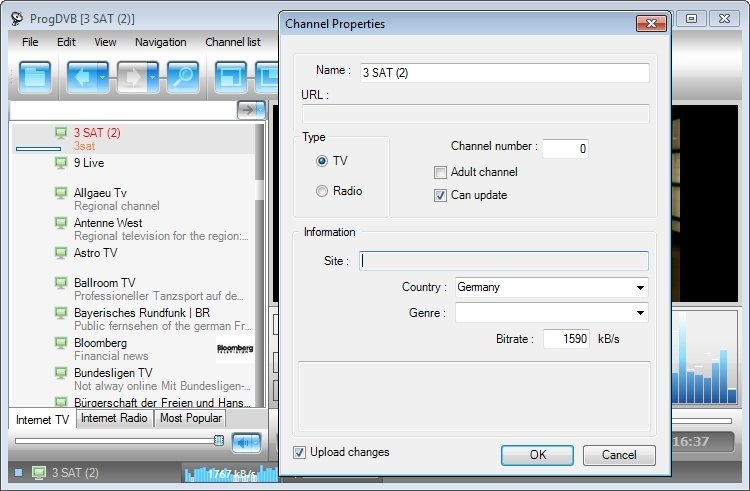Click the monitor icon beside Allgaeu Tv

click(61, 193)
